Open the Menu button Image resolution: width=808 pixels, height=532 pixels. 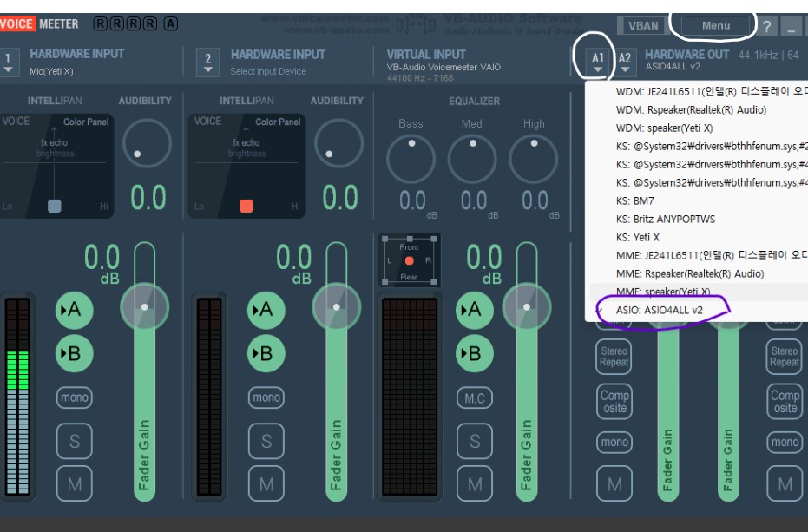click(715, 25)
